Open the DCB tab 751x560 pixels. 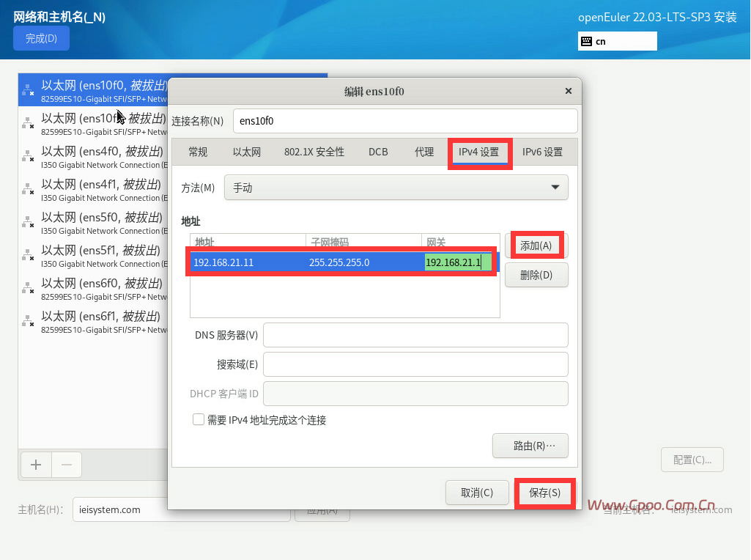point(378,152)
